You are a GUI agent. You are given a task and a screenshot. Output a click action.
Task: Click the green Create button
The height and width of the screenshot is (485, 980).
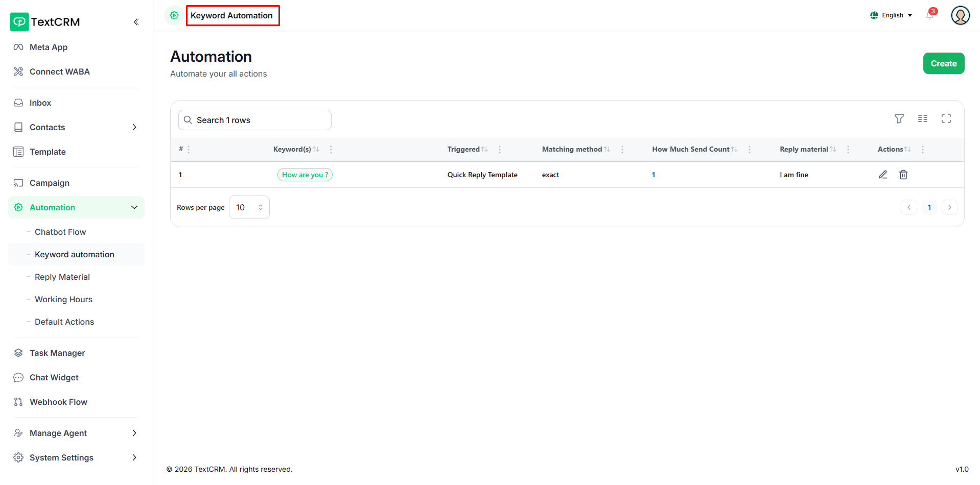point(943,63)
